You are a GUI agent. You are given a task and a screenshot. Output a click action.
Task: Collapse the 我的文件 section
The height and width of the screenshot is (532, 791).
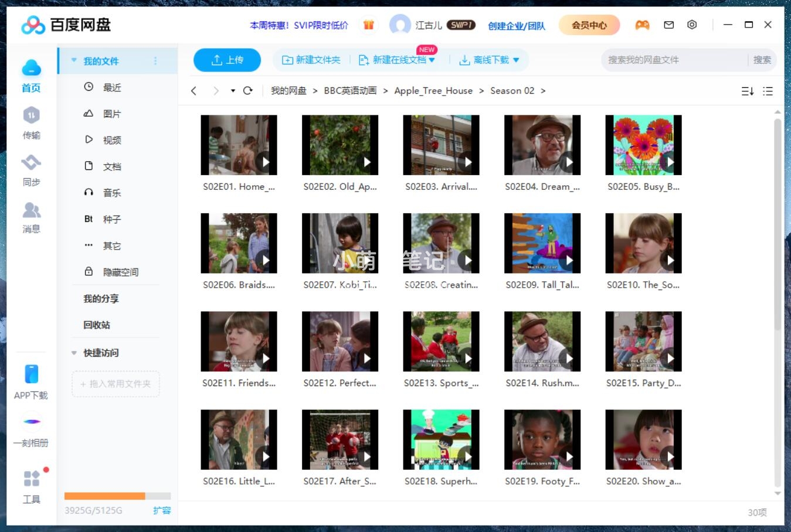pyautogui.click(x=74, y=60)
